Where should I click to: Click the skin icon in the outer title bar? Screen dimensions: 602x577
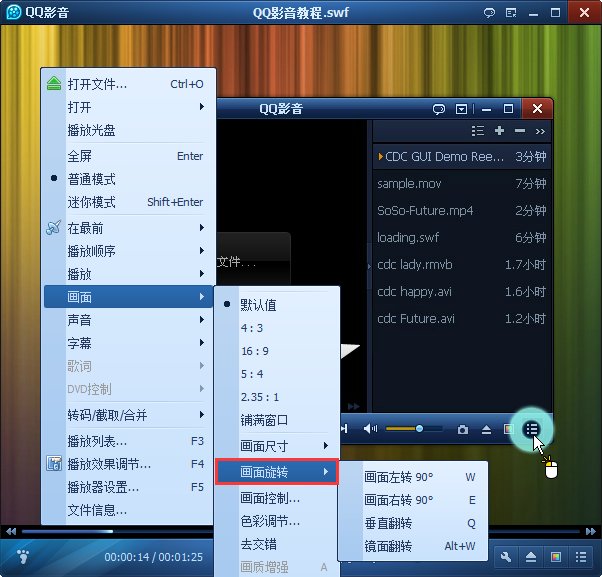(x=511, y=13)
